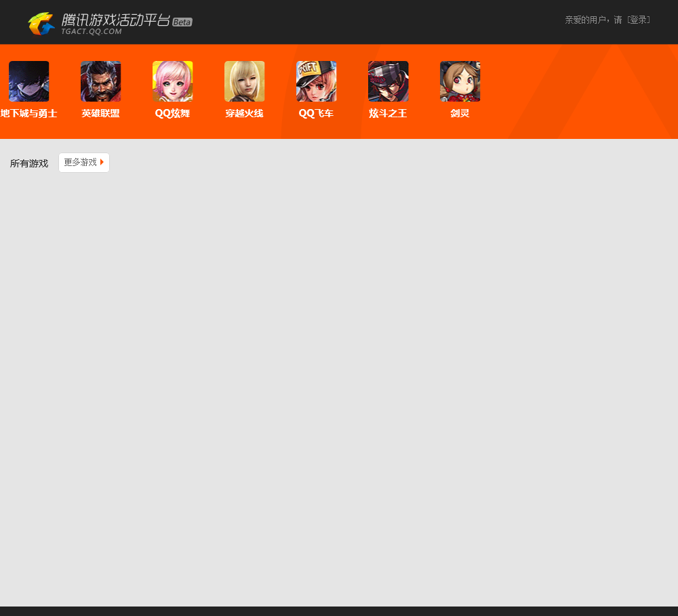Click the 登录 login link

click(x=639, y=20)
